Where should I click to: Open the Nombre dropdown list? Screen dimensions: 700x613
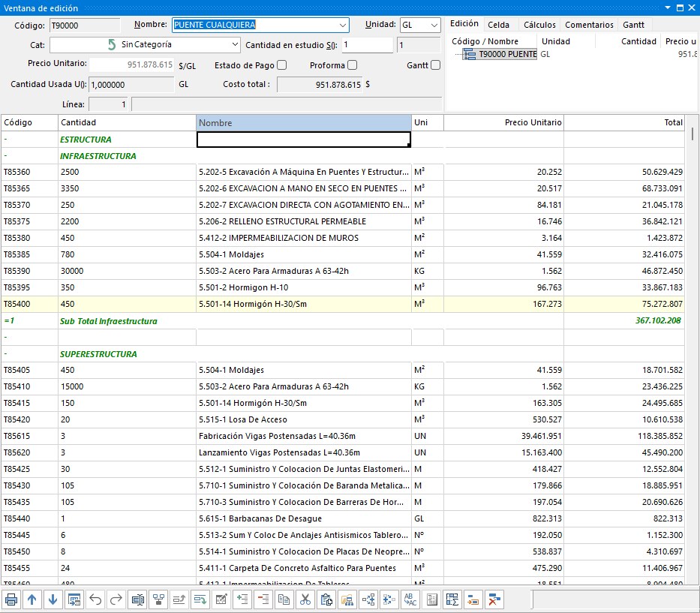pyautogui.click(x=342, y=25)
